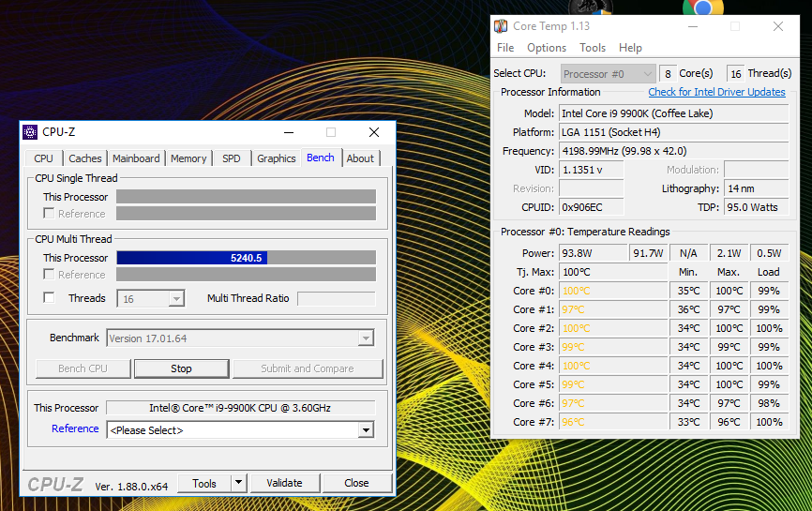Open the Graphics tab
812x511 pixels.
click(x=276, y=158)
